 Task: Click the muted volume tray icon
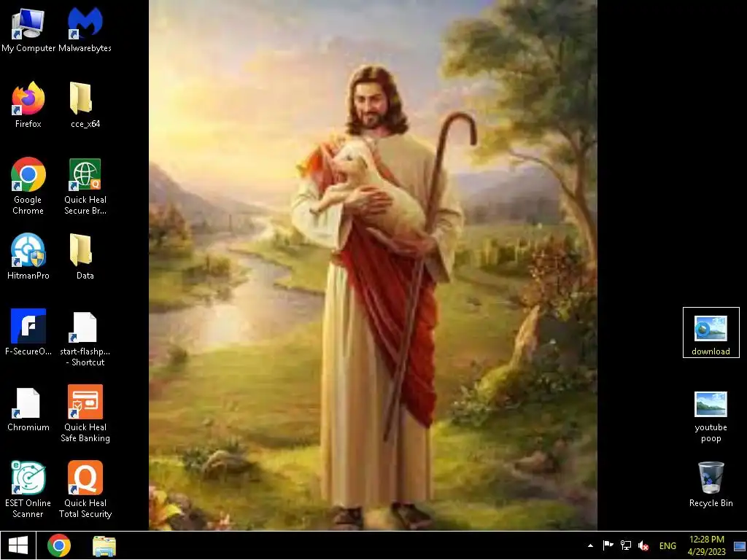pyautogui.click(x=643, y=545)
